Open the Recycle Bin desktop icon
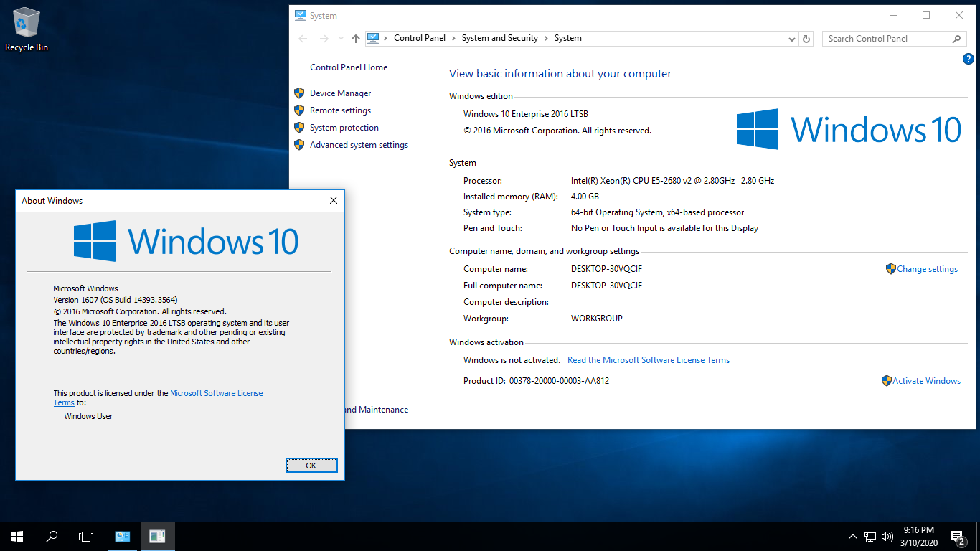The image size is (980, 551). [x=27, y=30]
